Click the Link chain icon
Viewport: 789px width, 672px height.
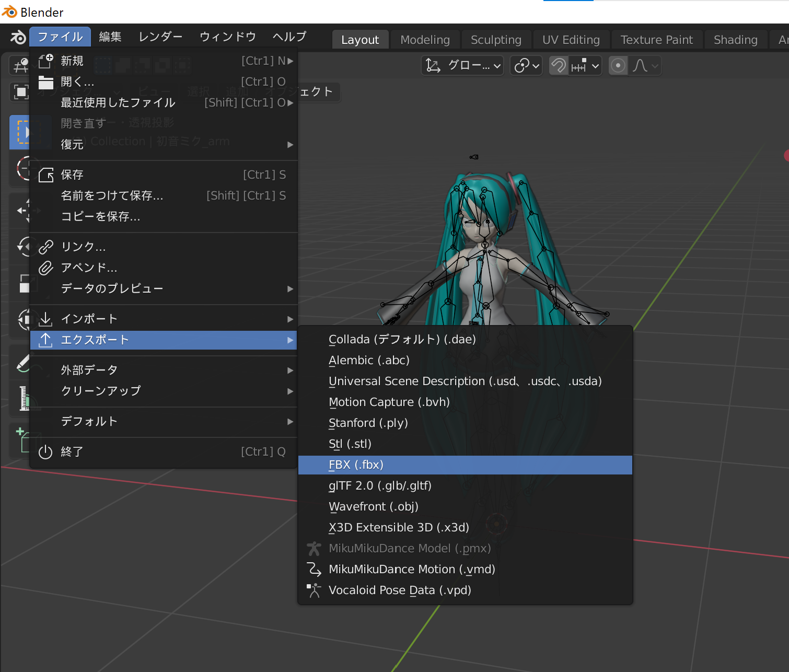[46, 247]
